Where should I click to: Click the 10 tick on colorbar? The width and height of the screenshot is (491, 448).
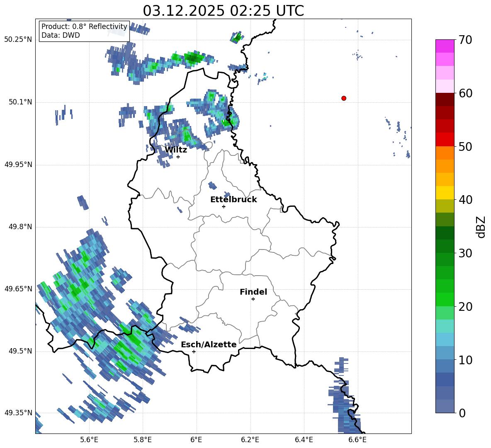pos(465,360)
